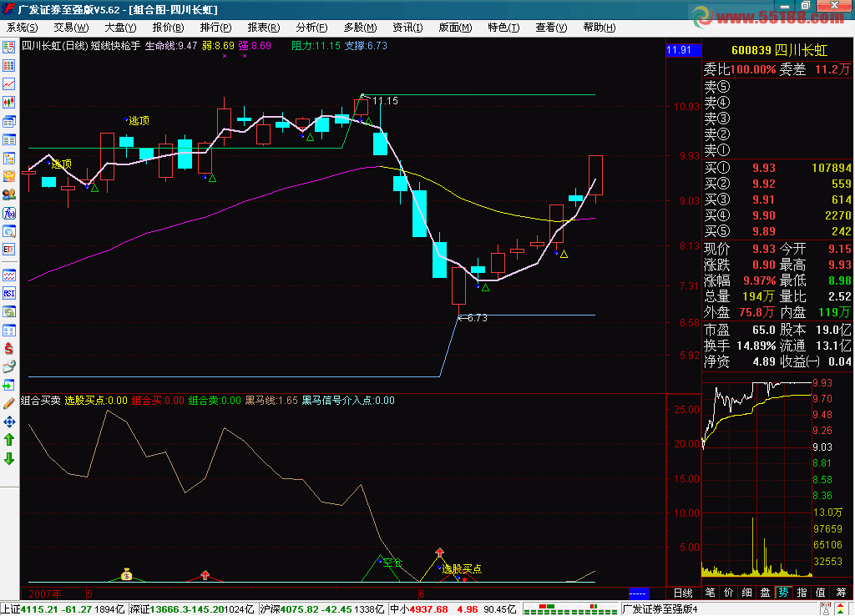The image size is (855, 616).
Task: Open the 版面(M) menu
Action: pyautogui.click(x=455, y=28)
